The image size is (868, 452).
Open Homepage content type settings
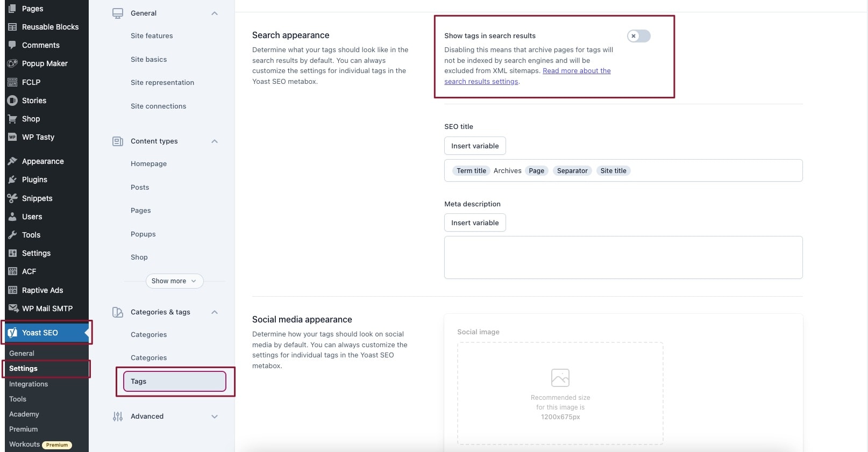(148, 164)
